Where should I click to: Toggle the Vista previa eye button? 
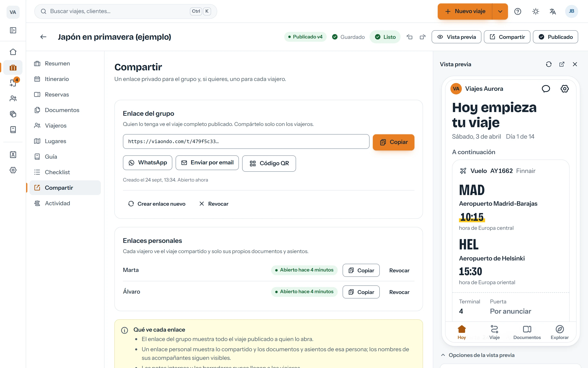[x=456, y=37]
